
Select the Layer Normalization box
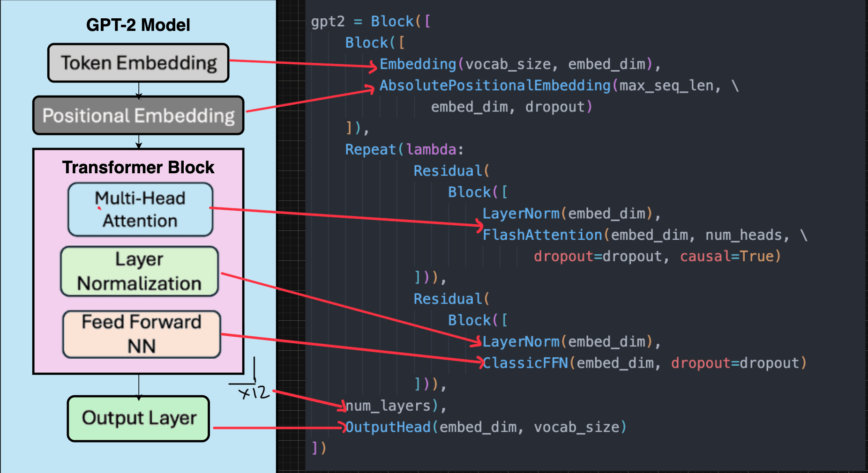pyautogui.click(x=139, y=271)
